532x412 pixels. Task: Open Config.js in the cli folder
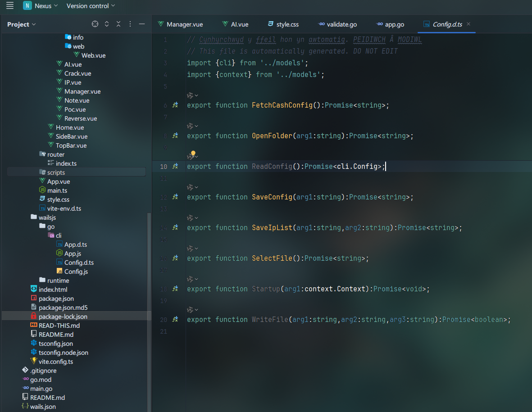(x=72, y=272)
